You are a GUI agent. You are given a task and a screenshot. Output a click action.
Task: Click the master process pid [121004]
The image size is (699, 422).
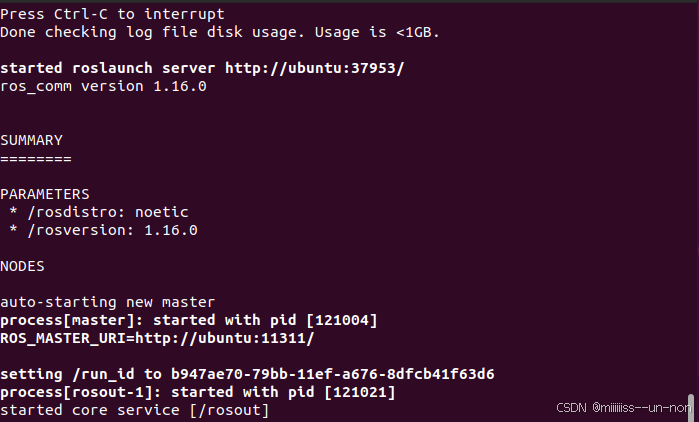tap(341, 320)
